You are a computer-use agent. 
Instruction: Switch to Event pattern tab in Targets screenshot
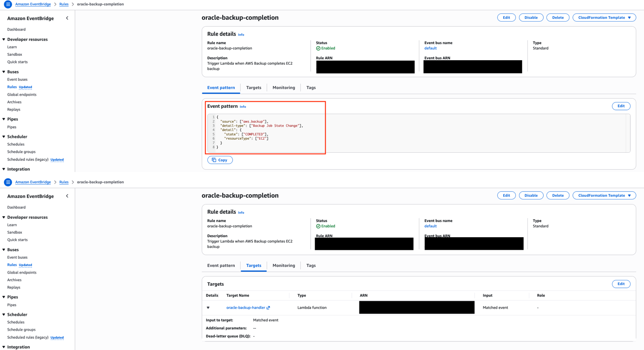[x=221, y=266]
